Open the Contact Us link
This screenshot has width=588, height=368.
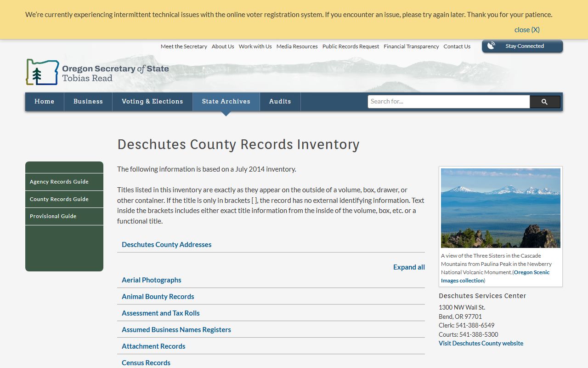(457, 46)
